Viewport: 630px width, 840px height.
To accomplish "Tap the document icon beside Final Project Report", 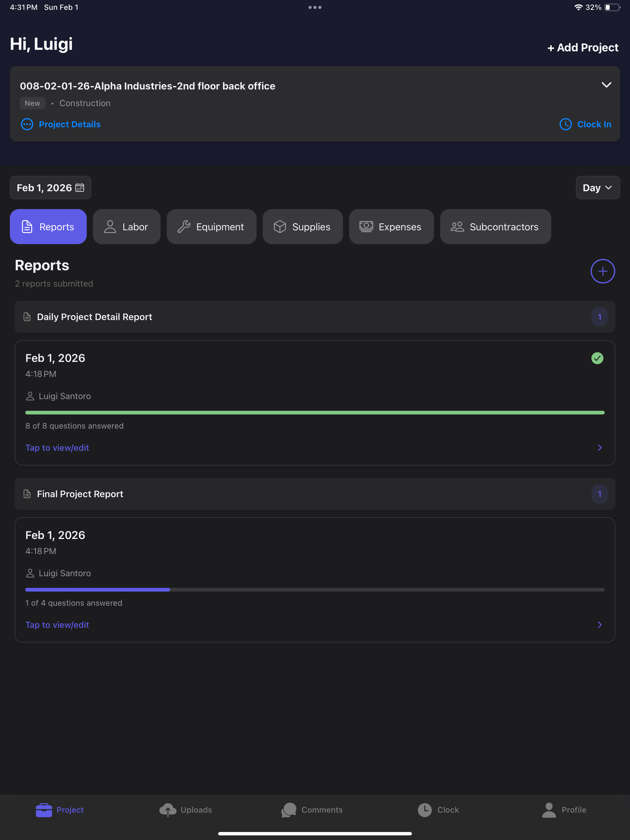I will click(x=27, y=494).
